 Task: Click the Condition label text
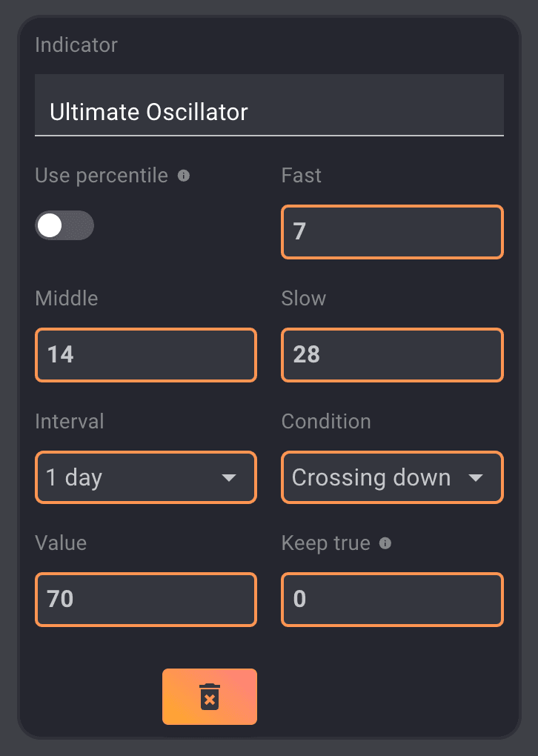tap(326, 421)
